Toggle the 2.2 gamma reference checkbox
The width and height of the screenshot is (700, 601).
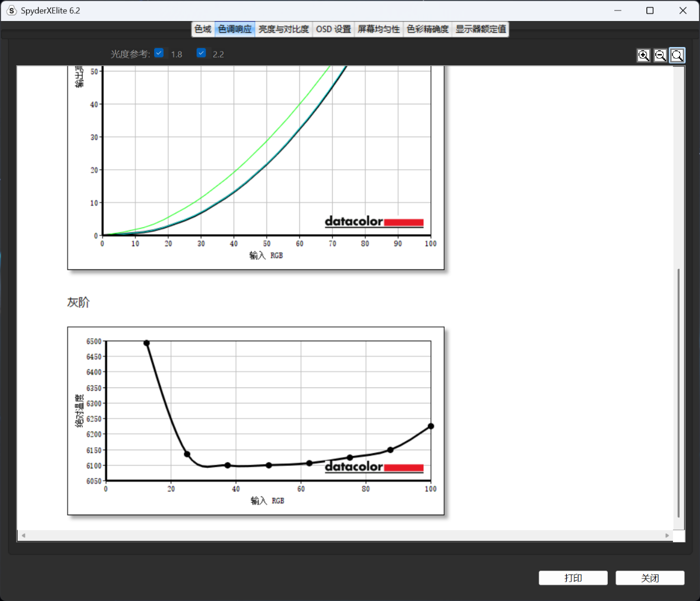click(201, 53)
